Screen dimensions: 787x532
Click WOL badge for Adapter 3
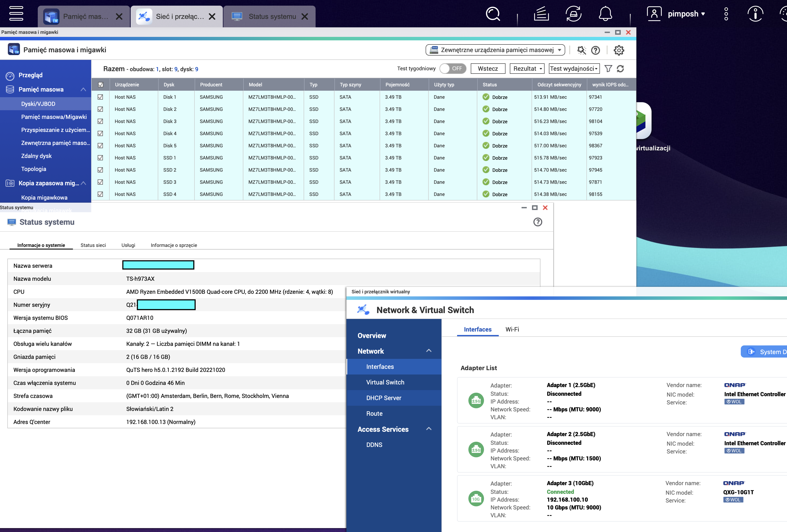[x=733, y=500]
